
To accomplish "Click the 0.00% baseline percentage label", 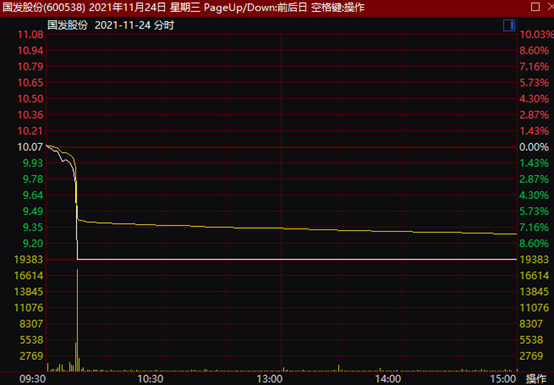I will click(534, 147).
